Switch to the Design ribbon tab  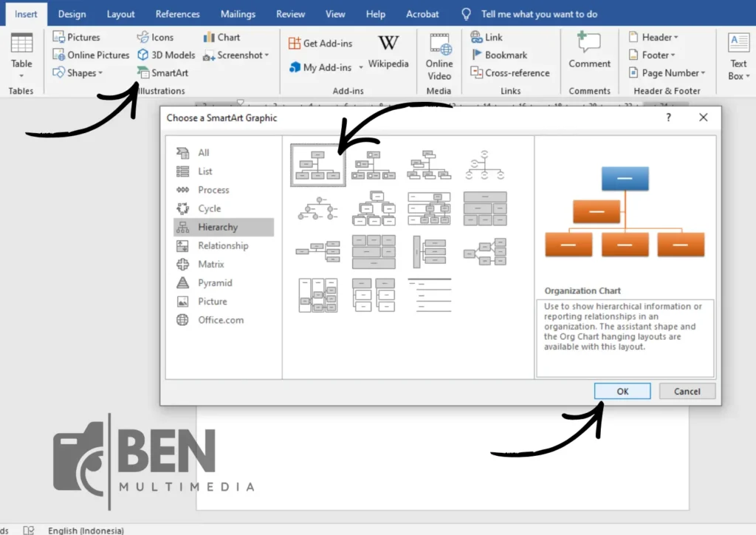pos(72,14)
